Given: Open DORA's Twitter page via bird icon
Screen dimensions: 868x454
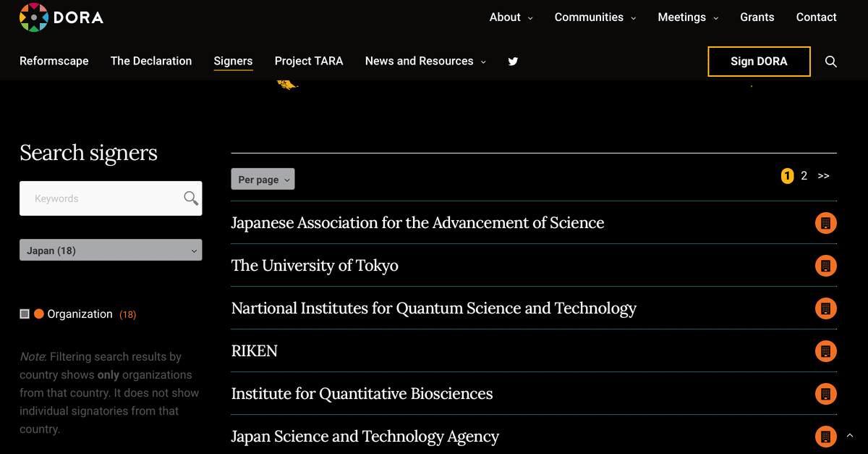Looking at the screenshot, I should coord(513,62).
